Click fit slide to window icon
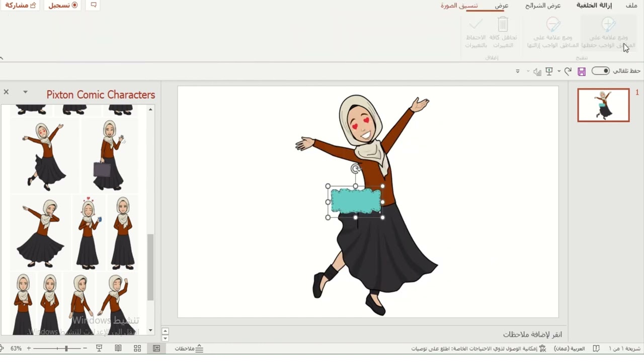Viewport: 644px width, 362px height. (1, 348)
